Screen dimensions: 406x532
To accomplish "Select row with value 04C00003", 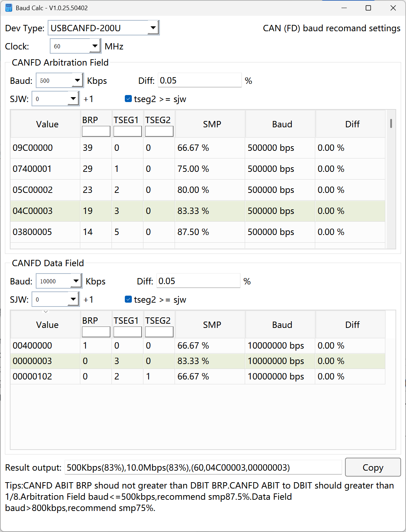I will [198, 211].
